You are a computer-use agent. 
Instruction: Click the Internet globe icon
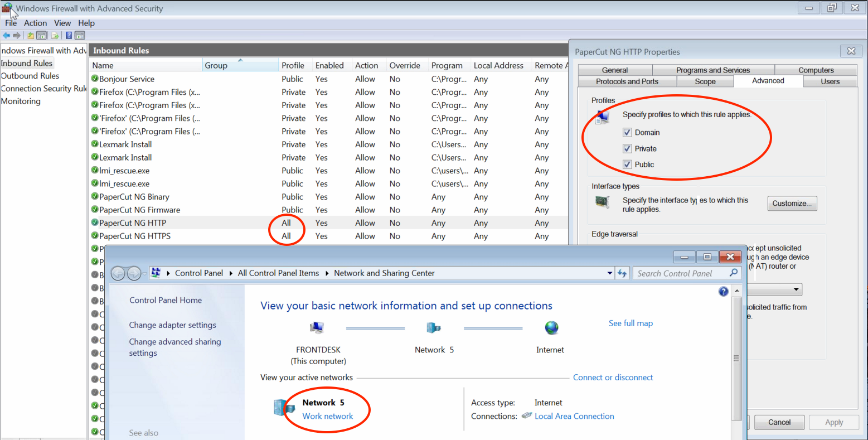pyautogui.click(x=551, y=327)
